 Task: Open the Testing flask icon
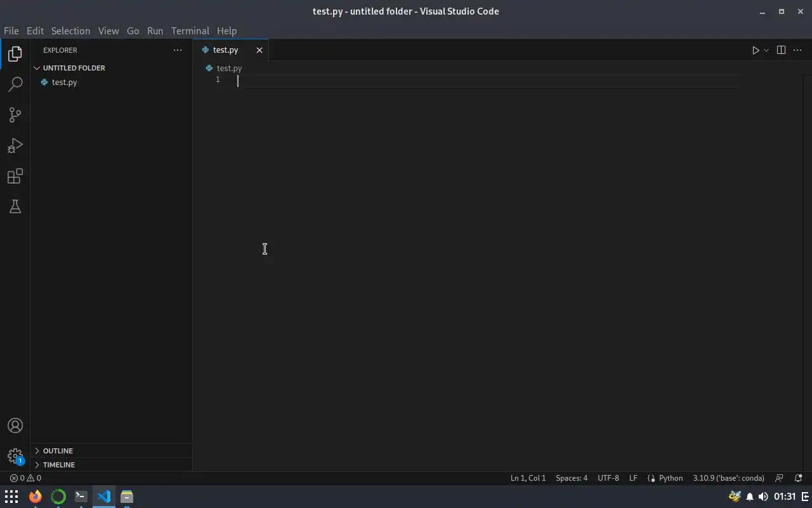(15, 206)
